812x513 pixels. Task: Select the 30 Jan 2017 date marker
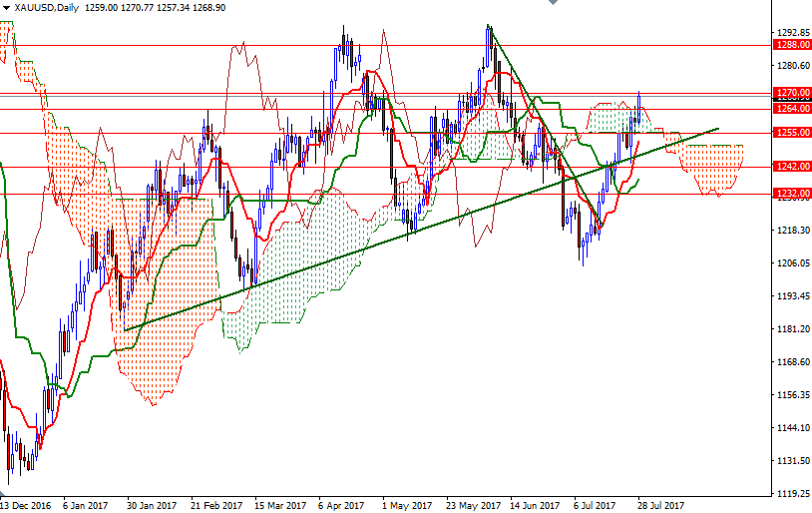pos(150,505)
